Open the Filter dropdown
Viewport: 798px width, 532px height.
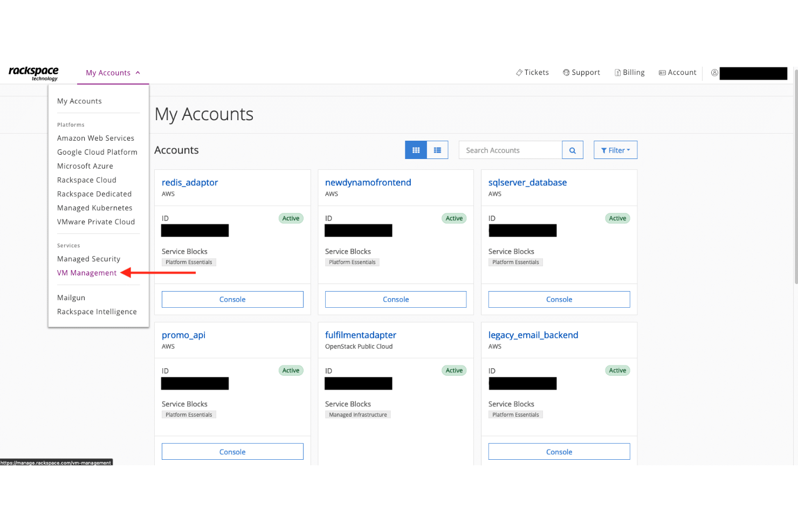click(x=615, y=150)
